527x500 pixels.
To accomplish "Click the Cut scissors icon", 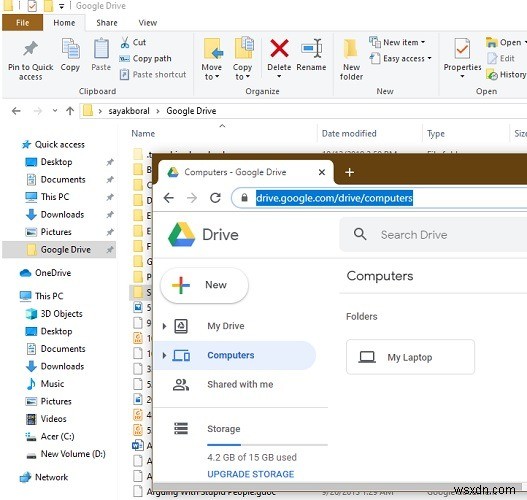I will click(125, 42).
